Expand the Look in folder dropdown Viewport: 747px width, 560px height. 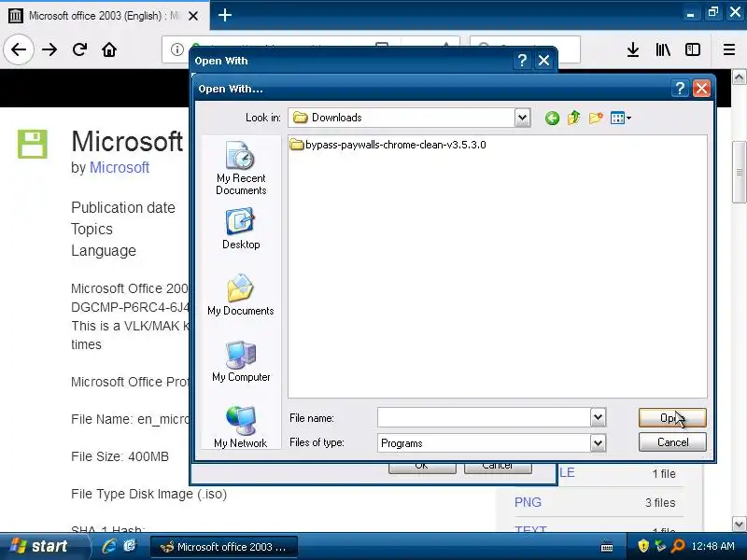point(522,118)
